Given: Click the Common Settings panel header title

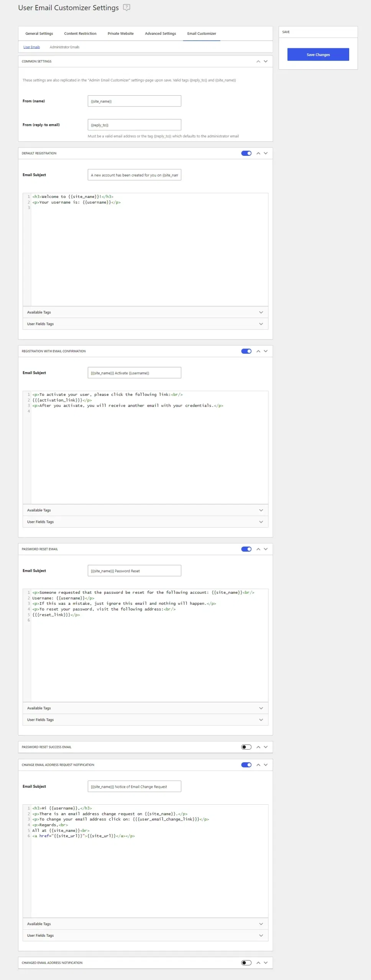Looking at the screenshot, I should (x=36, y=62).
